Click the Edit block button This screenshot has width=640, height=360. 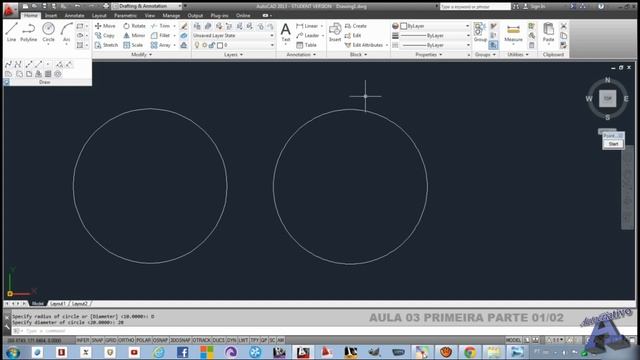353,36
